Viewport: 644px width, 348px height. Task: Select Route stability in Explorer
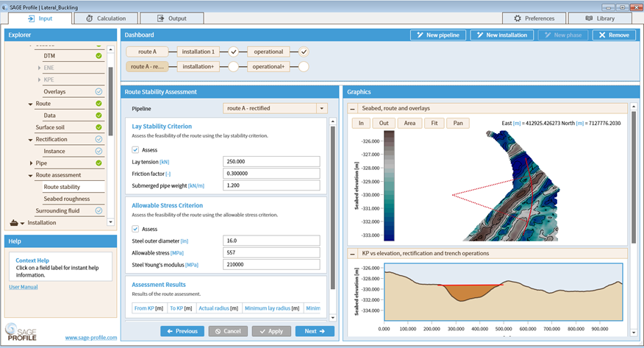62,187
